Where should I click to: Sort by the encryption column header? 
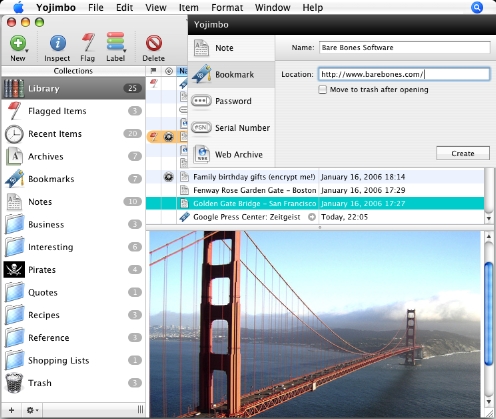pyautogui.click(x=169, y=71)
